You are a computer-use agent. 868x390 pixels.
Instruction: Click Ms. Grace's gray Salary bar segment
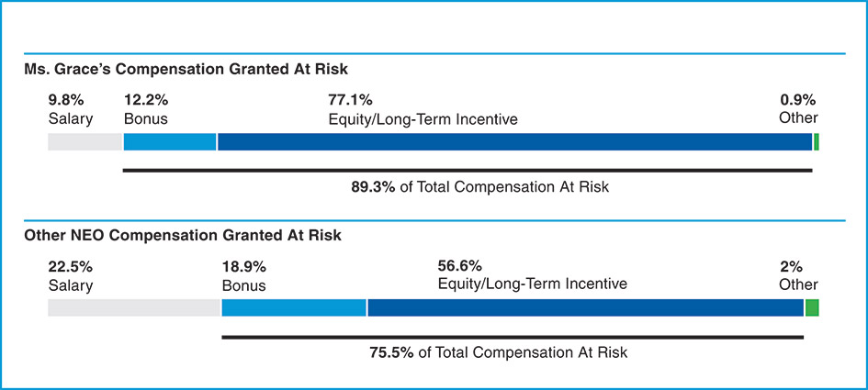85,142
